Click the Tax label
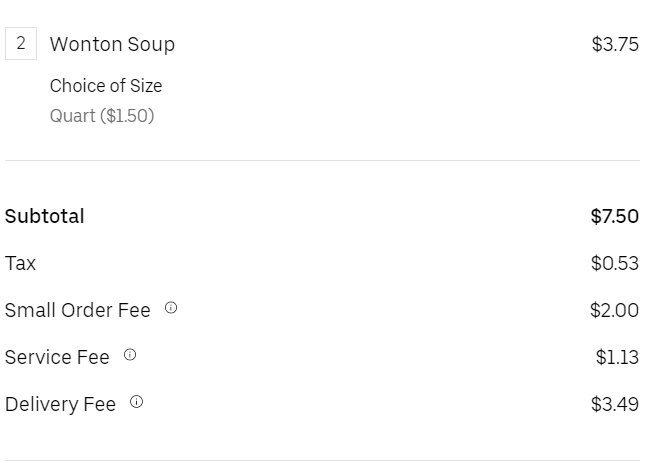Viewport: 659px width, 476px height. (x=21, y=263)
